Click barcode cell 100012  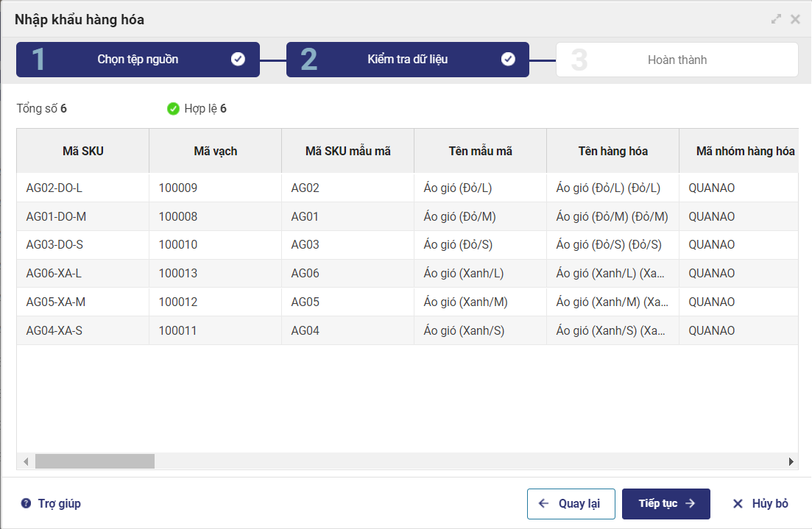click(x=216, y=302)
